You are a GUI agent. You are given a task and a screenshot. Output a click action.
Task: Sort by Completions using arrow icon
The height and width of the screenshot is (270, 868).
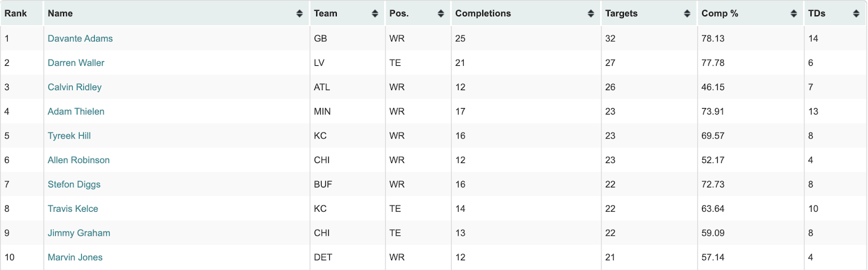tap(591, 14)
